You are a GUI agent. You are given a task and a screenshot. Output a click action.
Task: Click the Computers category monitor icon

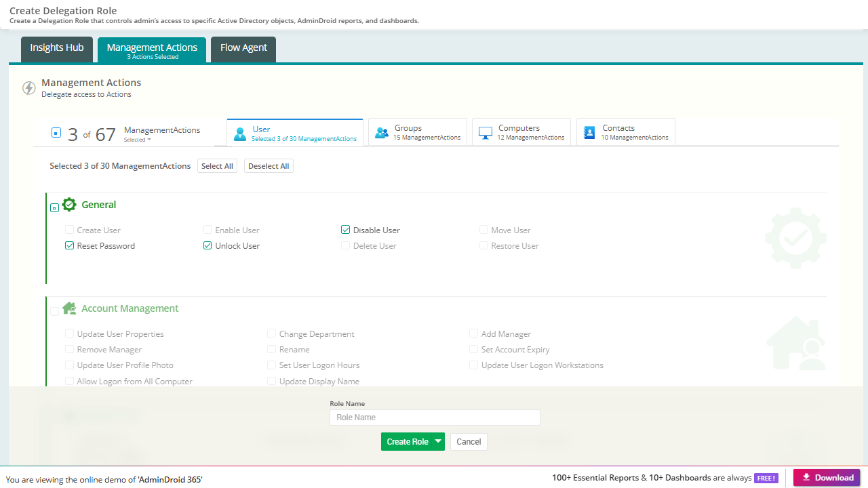pos(486,134)
